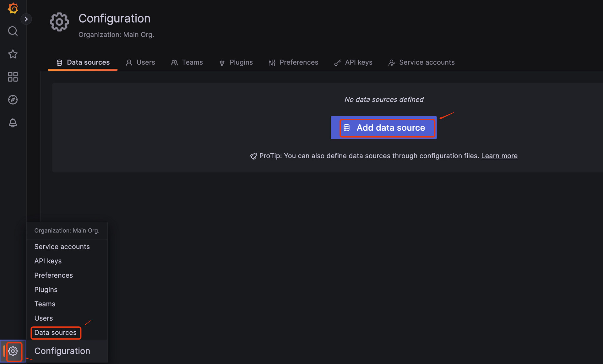The image size is (603, 364).
Task: Expand the sidebar with the chevron arrow
Action: point(26,19)
